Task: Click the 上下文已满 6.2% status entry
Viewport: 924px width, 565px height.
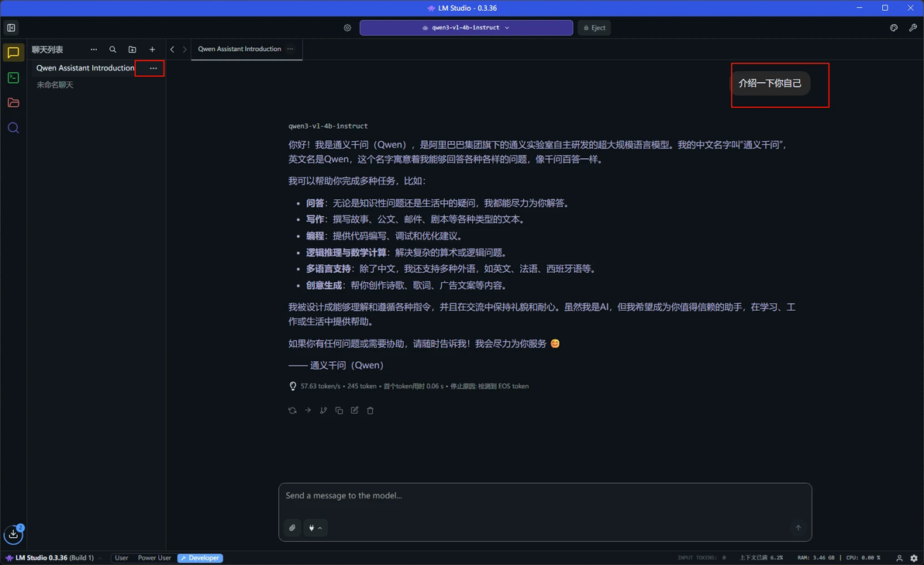Action: click(761, 558)
